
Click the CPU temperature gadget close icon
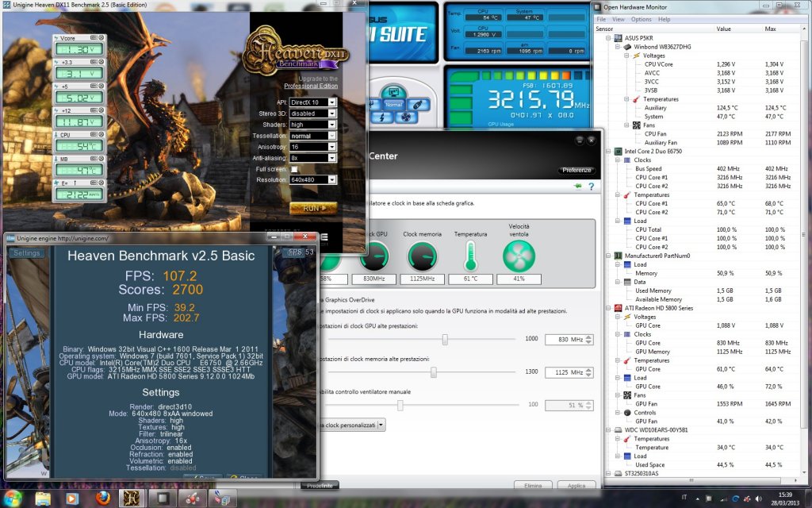point(101,135)
